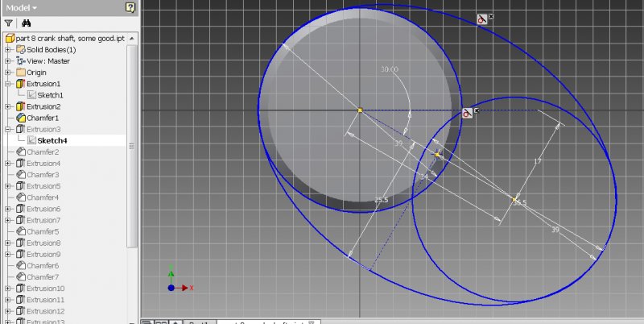Expand the Extrusion10 node
The image size is (644, 324).
click(8, 289)
